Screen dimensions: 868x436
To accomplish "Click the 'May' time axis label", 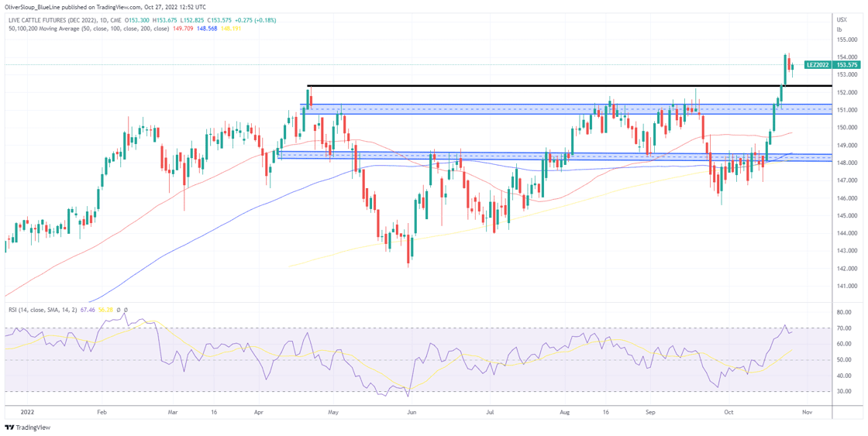I will [x=332, y=413].
